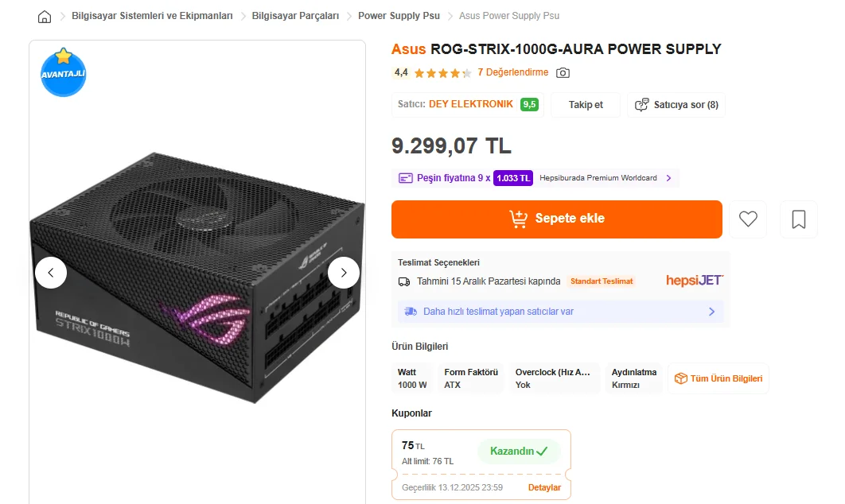Open Bilgisayar Parçaları breadcrumb category
This screenshot has height=504, width=845.
(295, 16)
